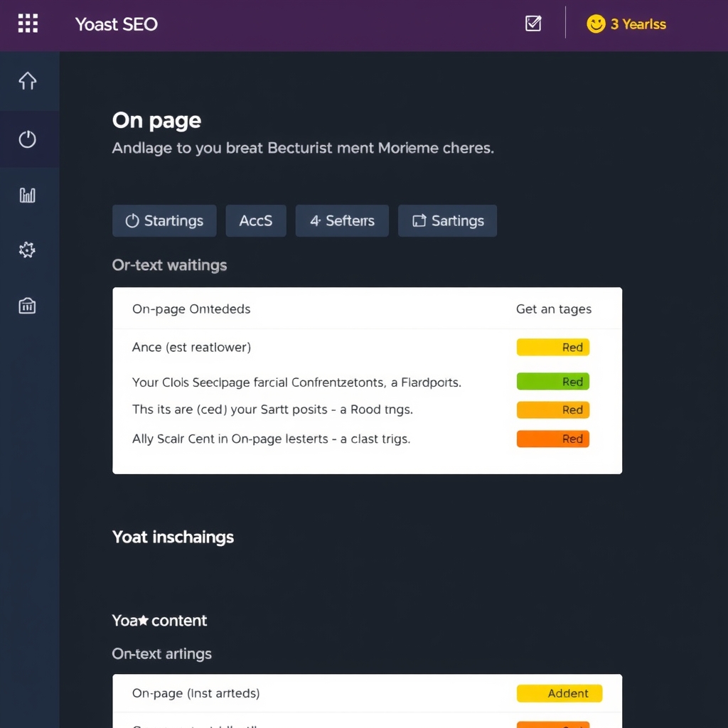
Task: Click the 'Get an tages' column header
Action: coord(553,309)
